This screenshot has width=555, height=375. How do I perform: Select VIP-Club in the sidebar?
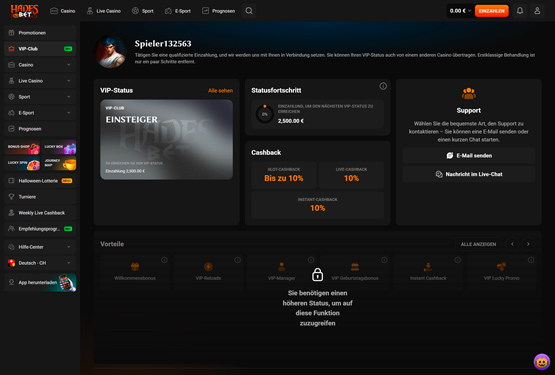click(40, 49)
